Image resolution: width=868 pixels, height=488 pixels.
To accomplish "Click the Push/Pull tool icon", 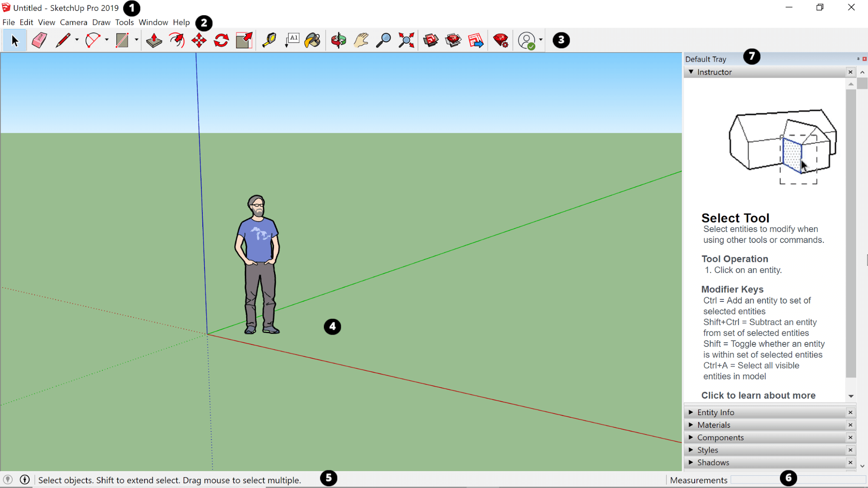I will coord(155,40).
